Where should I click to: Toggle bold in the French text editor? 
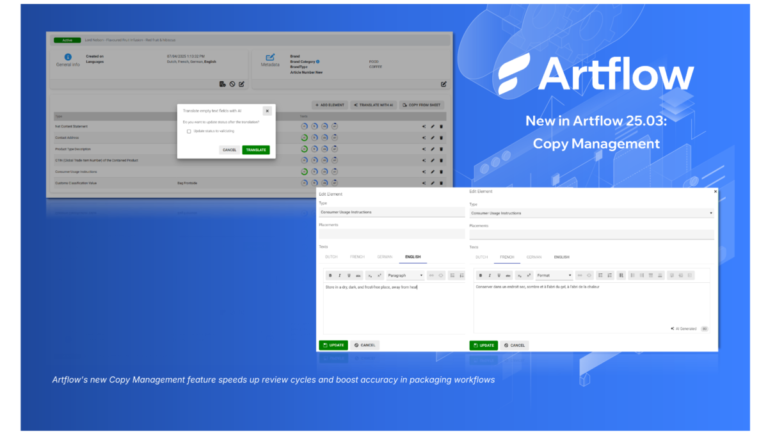pos(480,276)
